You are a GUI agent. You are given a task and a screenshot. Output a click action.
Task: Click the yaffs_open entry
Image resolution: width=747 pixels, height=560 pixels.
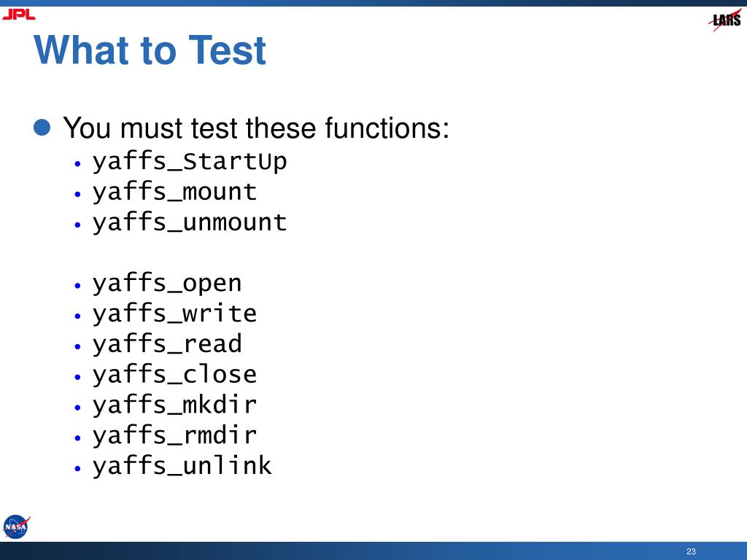(x=167, y=284)
